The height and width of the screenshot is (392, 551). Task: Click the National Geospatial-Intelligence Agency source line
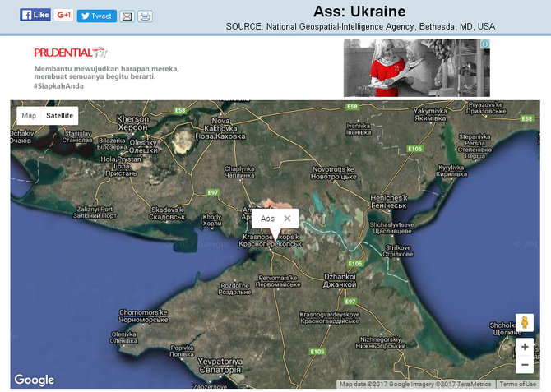[x=360, y=26]
